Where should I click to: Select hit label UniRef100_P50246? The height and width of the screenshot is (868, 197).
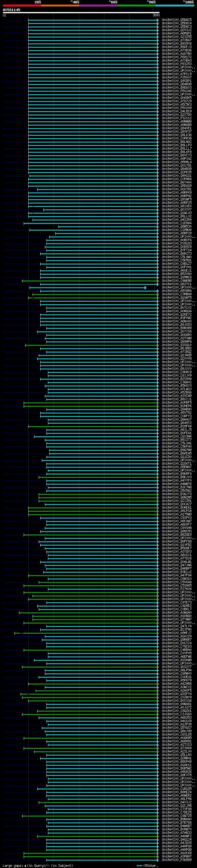177,91
